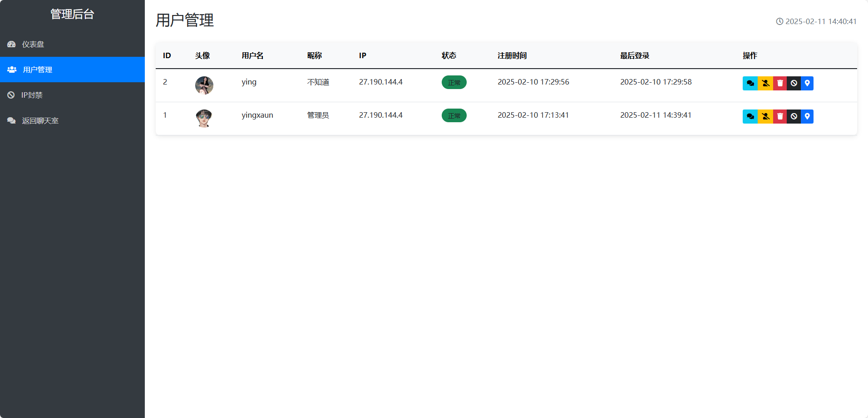Delete user yingxaun with the red trash icon
Image resolution: width=868 pixels, height=418 pixels.
(780, 116)
